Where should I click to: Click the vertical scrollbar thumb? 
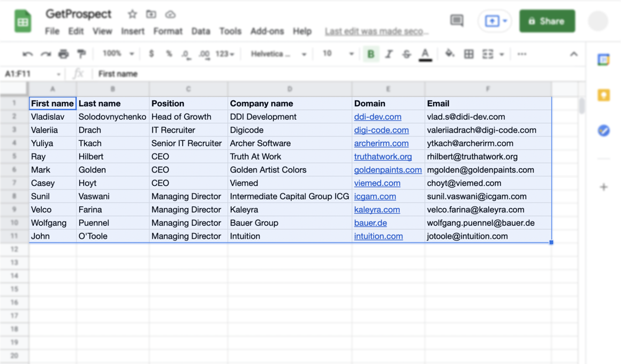pos(581,106)
